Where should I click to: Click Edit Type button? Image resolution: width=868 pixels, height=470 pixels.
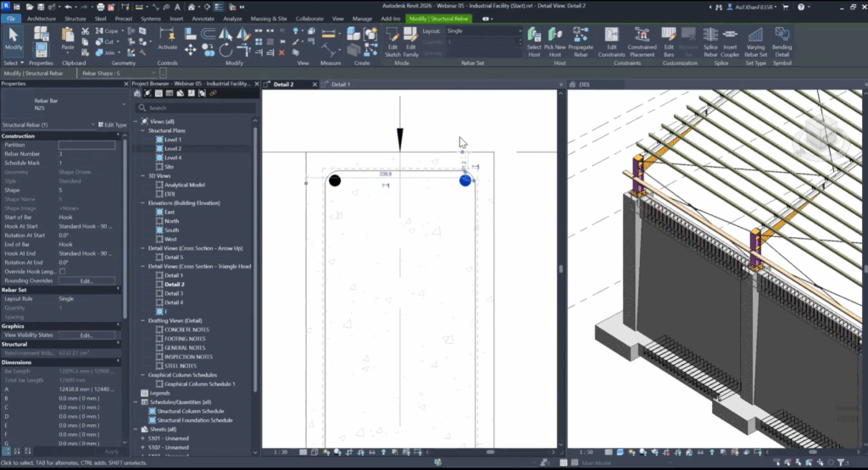click(113, 125)
